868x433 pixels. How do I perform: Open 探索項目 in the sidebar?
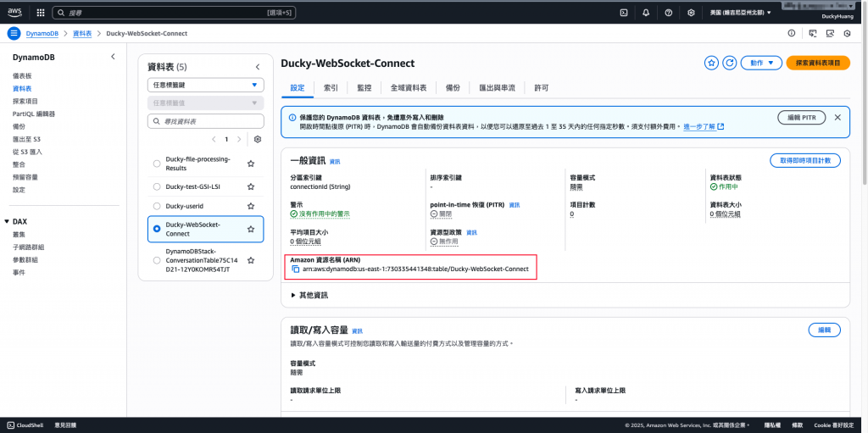[25, 102]
